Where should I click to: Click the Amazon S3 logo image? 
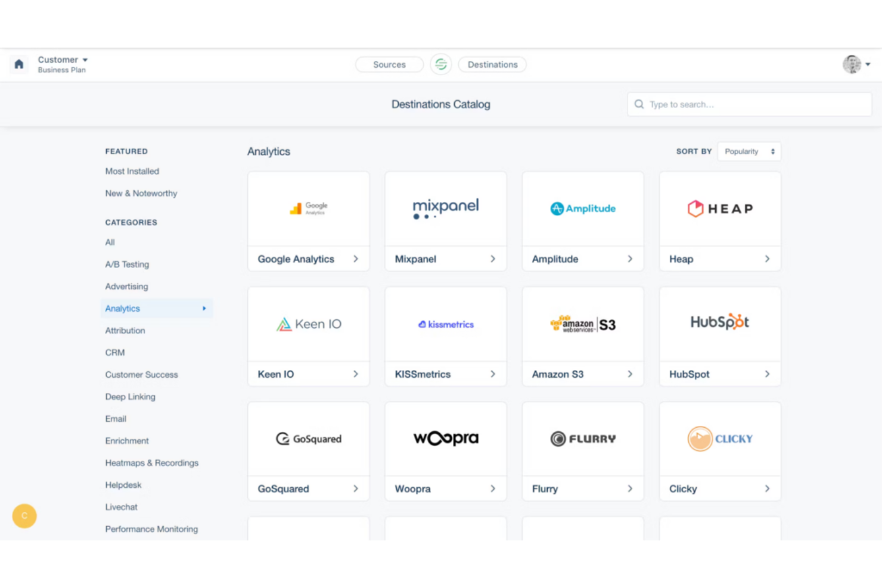(x=583, y=324)
